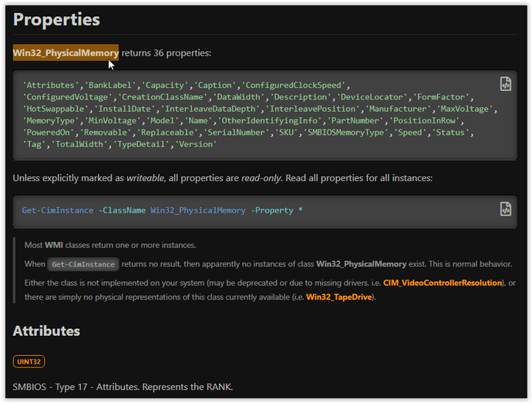
Task: Click the Attributes heading
Action: point(46,331)
